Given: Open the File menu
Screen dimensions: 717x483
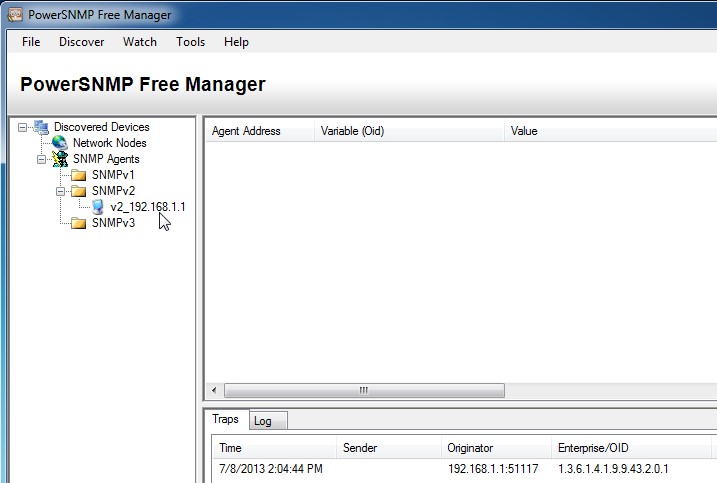Looking at the screenshot, I should coord(31,42).
